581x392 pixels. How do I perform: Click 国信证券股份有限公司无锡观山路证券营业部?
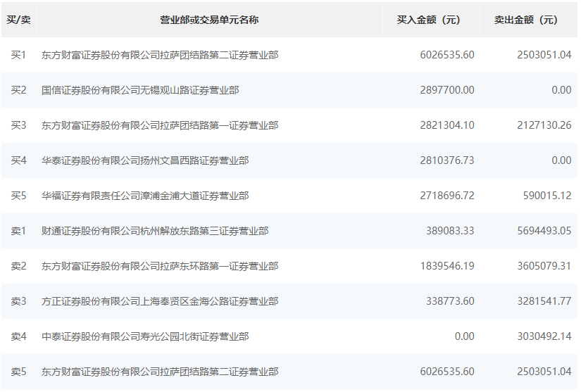(x=140, y=90)
